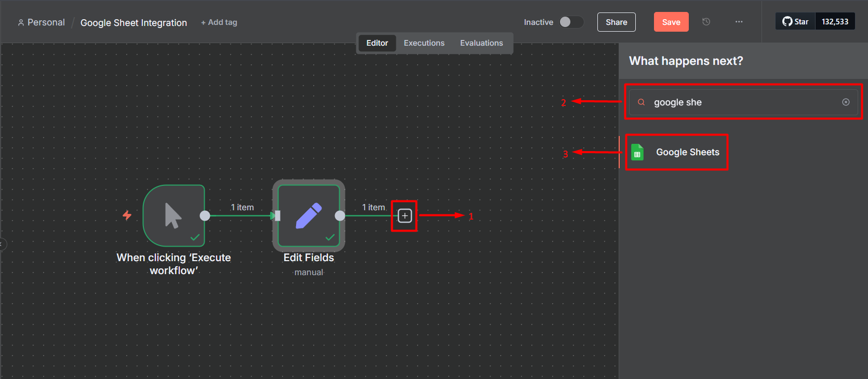
Task: Click the Edit Fields input connector handle
Action: click(277, 215)
